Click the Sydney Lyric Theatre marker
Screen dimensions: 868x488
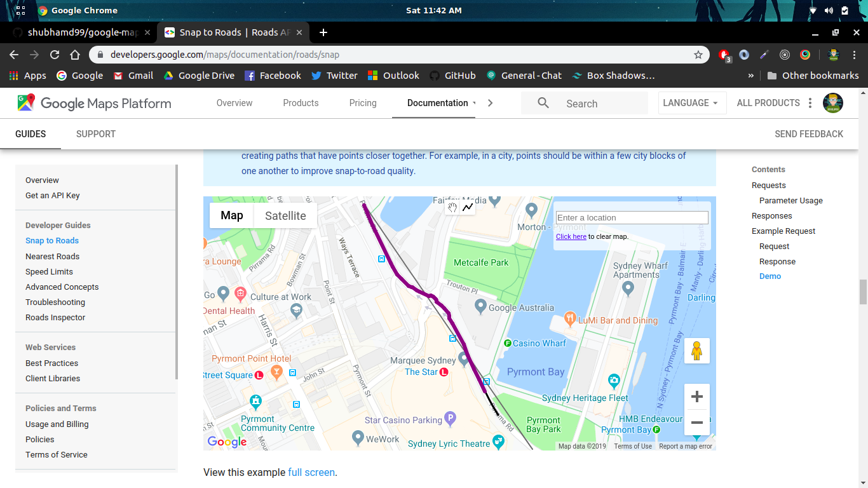[x=499, y=441]
